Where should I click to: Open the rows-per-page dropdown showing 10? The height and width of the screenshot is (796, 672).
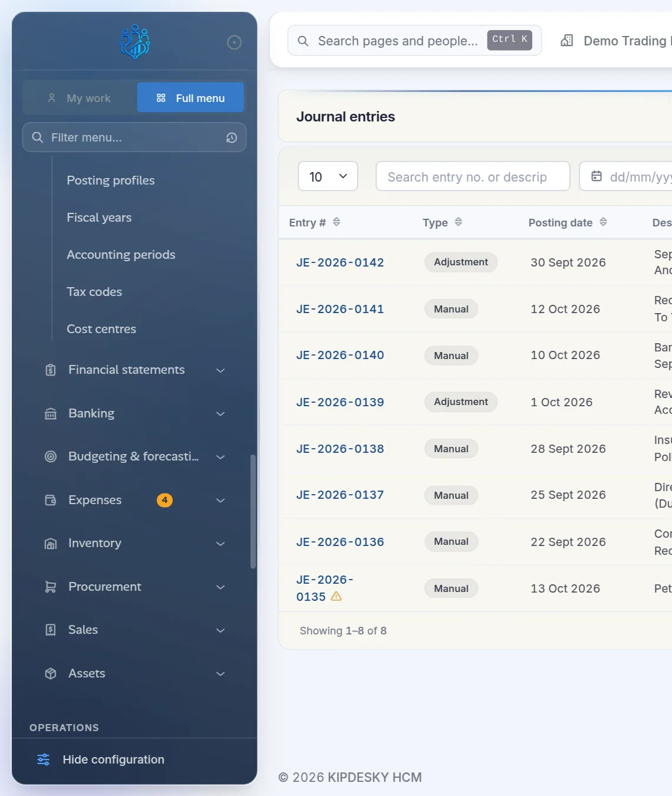(x=328, y=176)
